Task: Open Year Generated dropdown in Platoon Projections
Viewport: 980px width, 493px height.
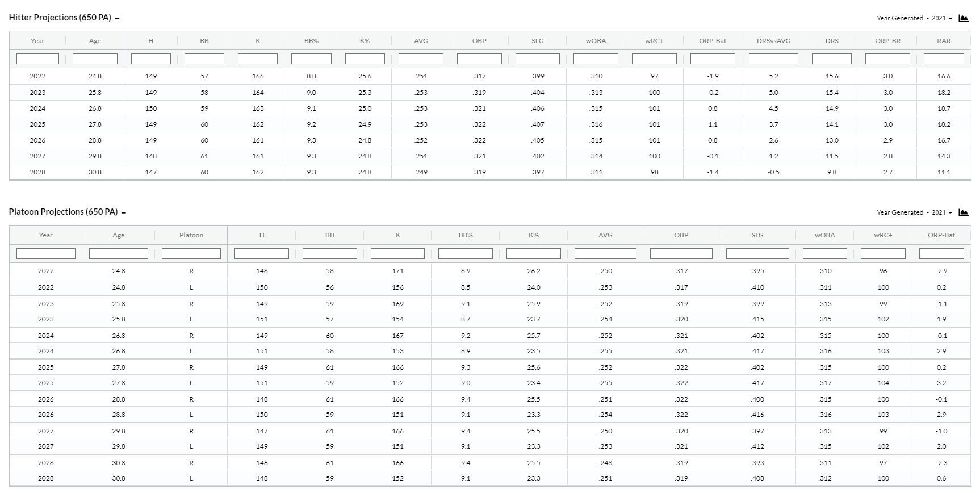Action: pos(942,212)
